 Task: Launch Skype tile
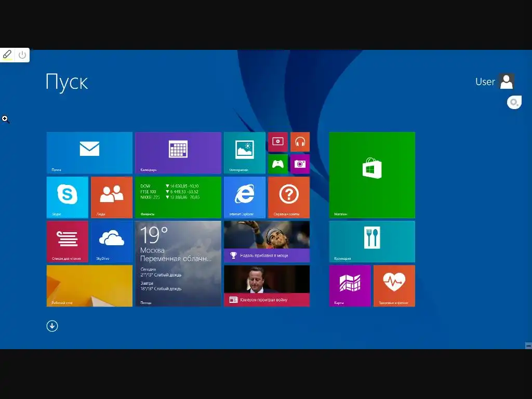68,197
